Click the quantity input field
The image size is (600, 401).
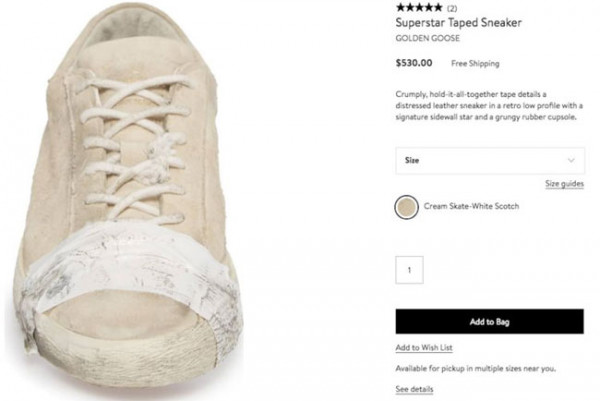[409, 269]
